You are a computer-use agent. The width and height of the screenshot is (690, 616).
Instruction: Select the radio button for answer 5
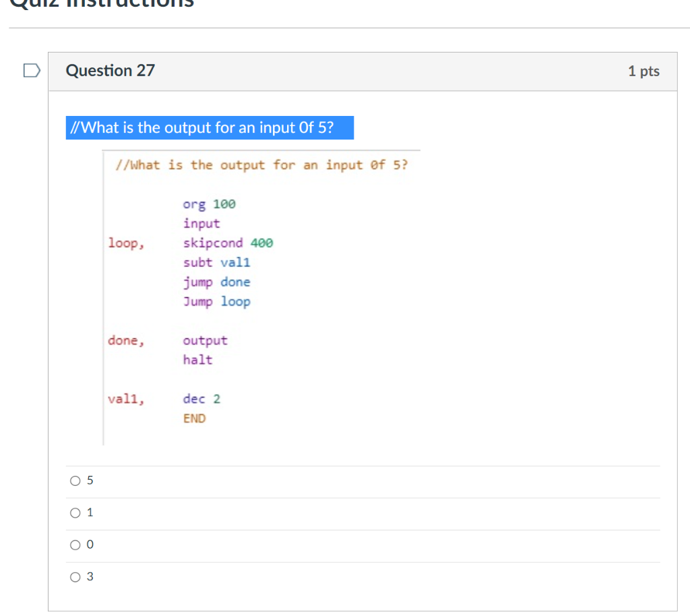(x=75, y=481)
